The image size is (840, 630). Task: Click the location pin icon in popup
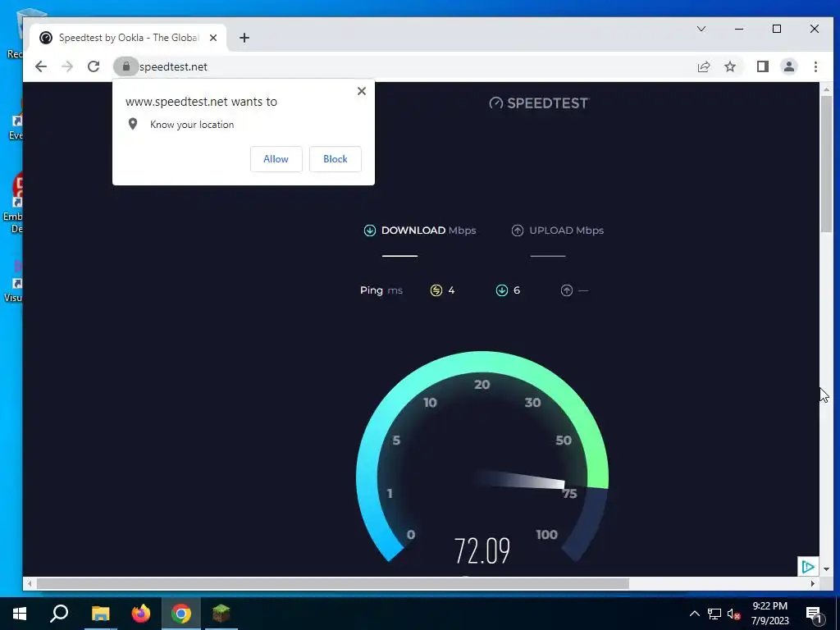coord(133,125)
